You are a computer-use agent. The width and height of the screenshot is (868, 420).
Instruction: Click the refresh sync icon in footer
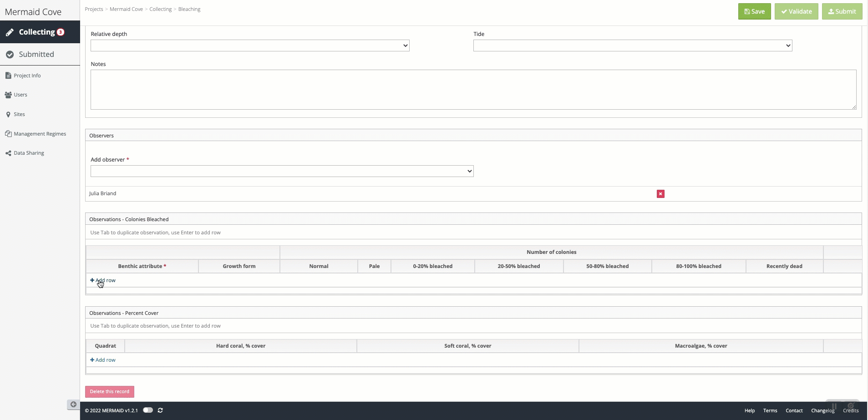160,410
